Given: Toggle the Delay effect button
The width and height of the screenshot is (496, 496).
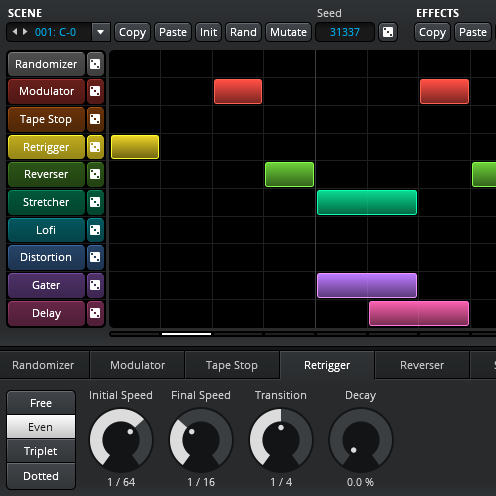Looking at the screenshot, I should pos(46,313).
